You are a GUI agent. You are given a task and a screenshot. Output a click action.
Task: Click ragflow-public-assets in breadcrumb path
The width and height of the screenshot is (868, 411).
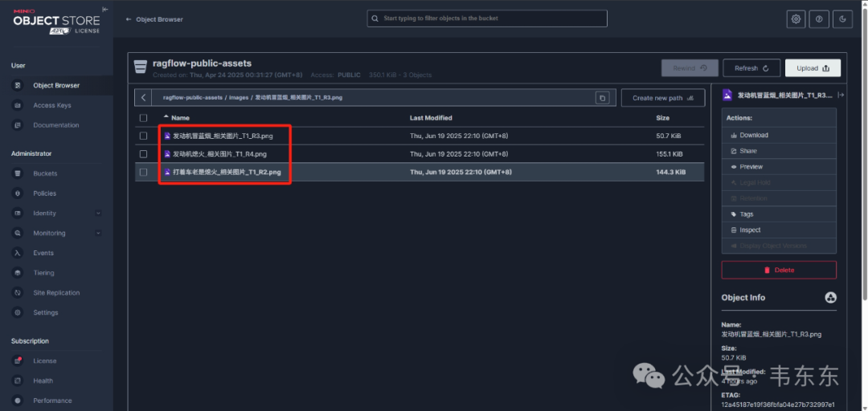[193, 97]
